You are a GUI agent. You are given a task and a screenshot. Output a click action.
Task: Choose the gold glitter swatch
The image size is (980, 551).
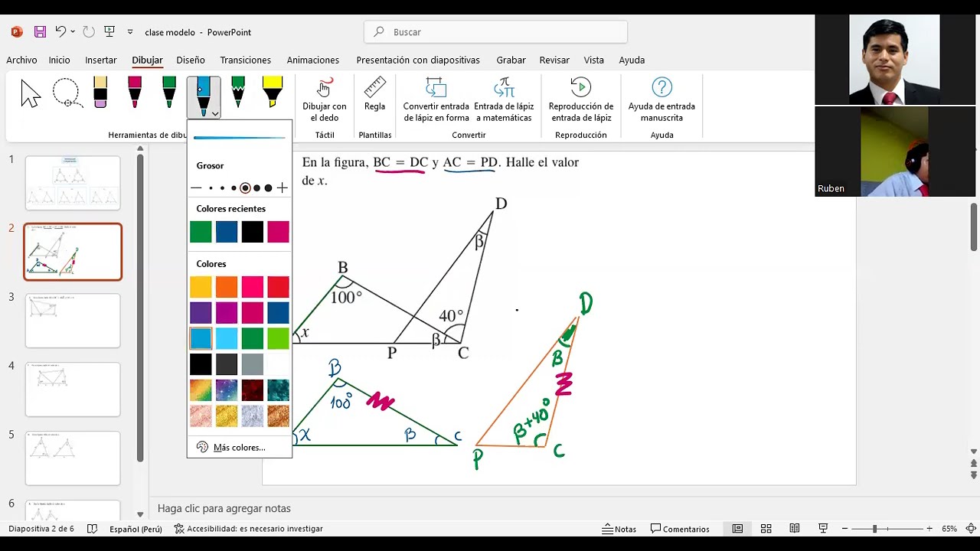point(227,416)
